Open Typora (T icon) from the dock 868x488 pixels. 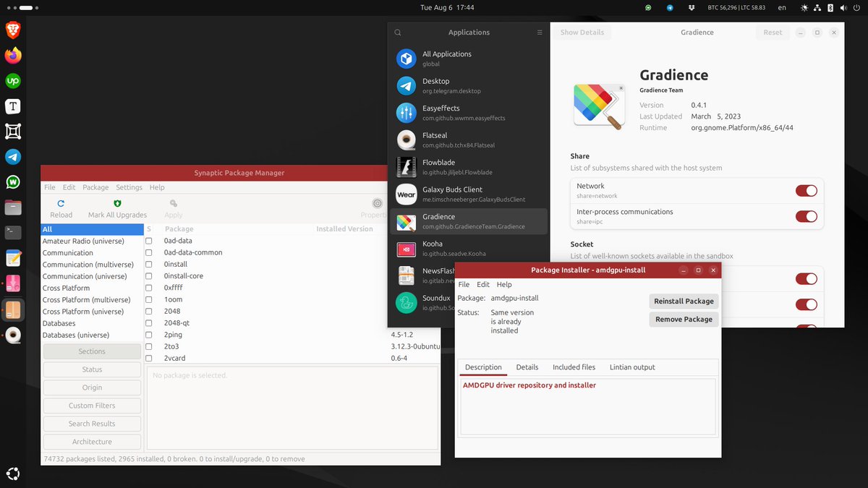point(13,106)
